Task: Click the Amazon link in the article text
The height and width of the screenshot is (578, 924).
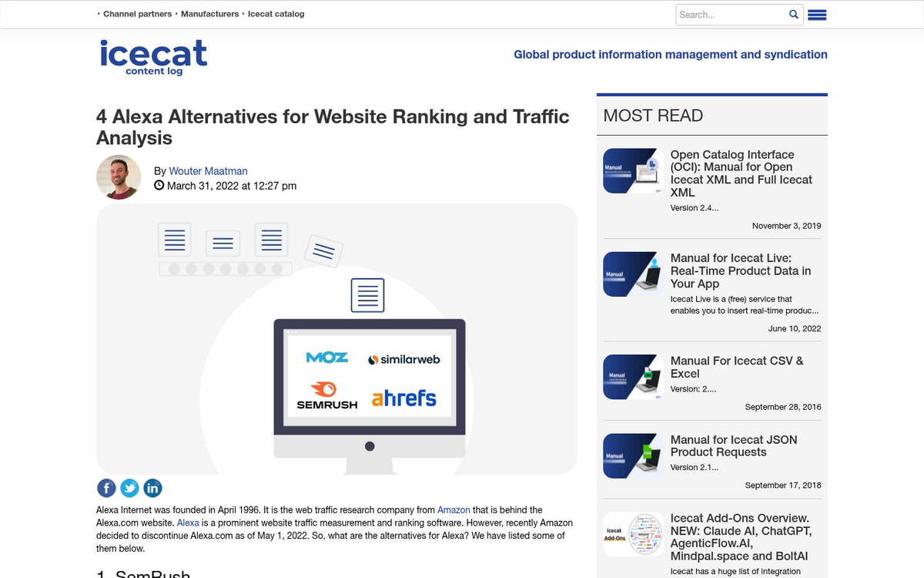Action: tap(454, 509)
